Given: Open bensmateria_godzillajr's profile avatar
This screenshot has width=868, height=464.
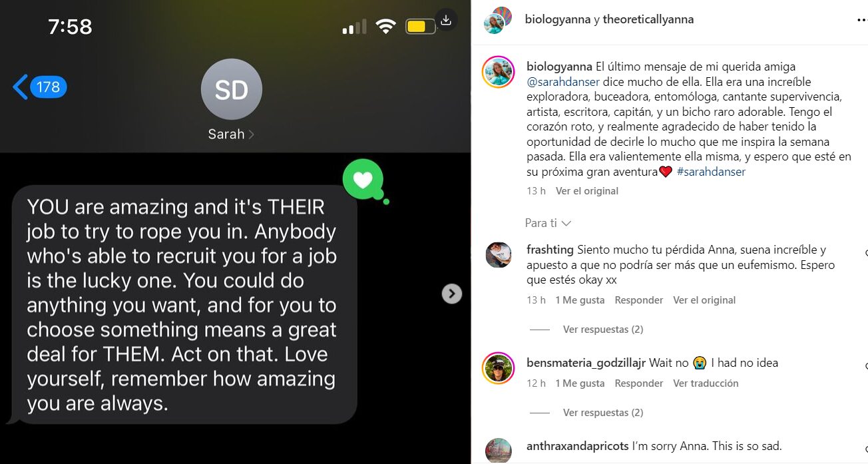Looking at the screenshot, I should 499,368.
